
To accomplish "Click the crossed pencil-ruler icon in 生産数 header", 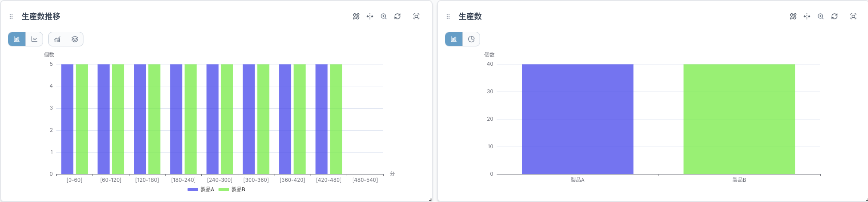I will pyautogui.click(x=793, y=16).
